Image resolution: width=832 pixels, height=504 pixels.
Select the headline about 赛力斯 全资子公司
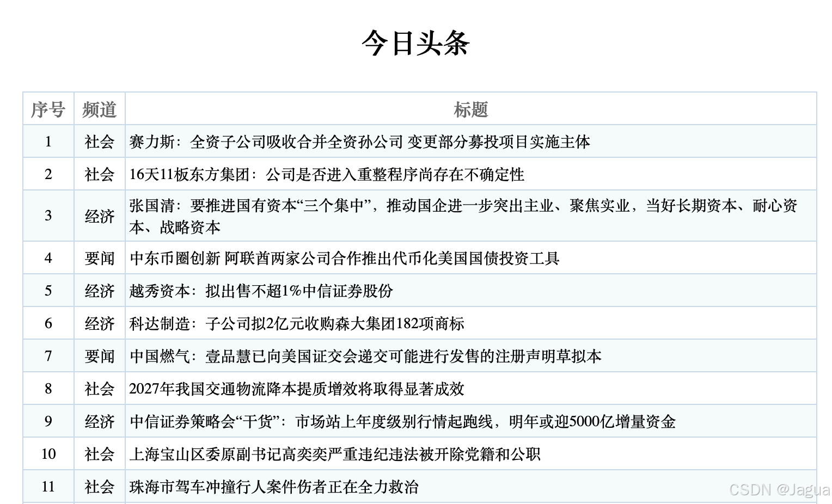pyautogui.click(x=360, y=142)
